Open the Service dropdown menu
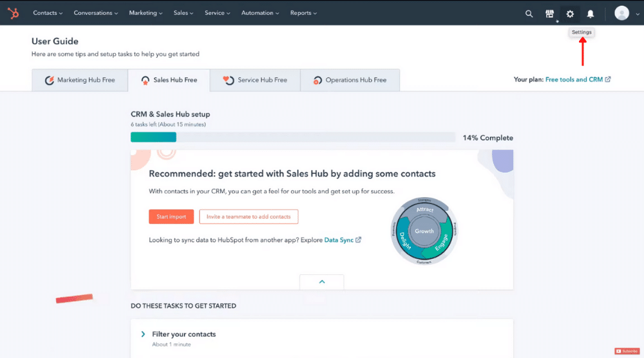The image size is (644, 358). click(x=217, y=13)
